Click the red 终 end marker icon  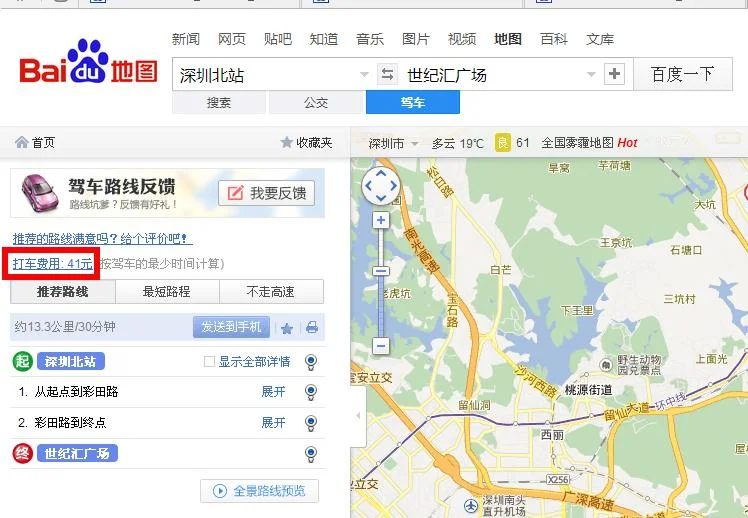(x=22, y=453)
